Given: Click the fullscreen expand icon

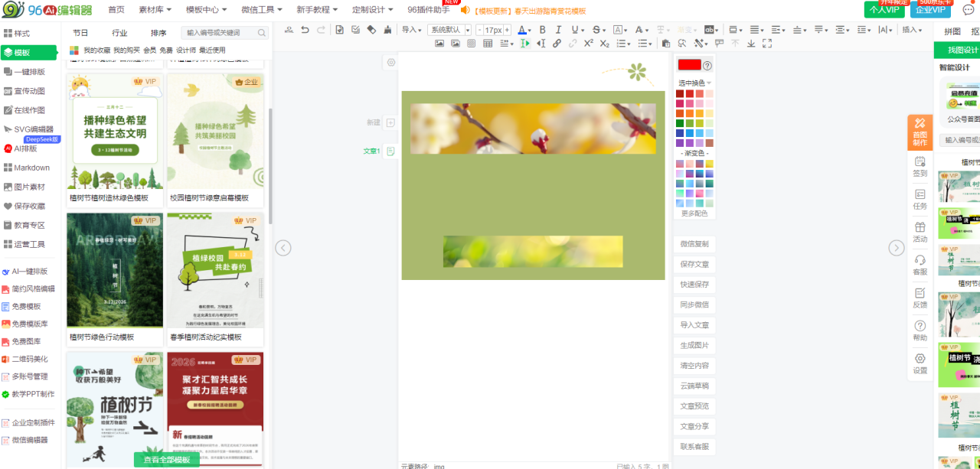Looking at the screenshot, I should [767, 44].
